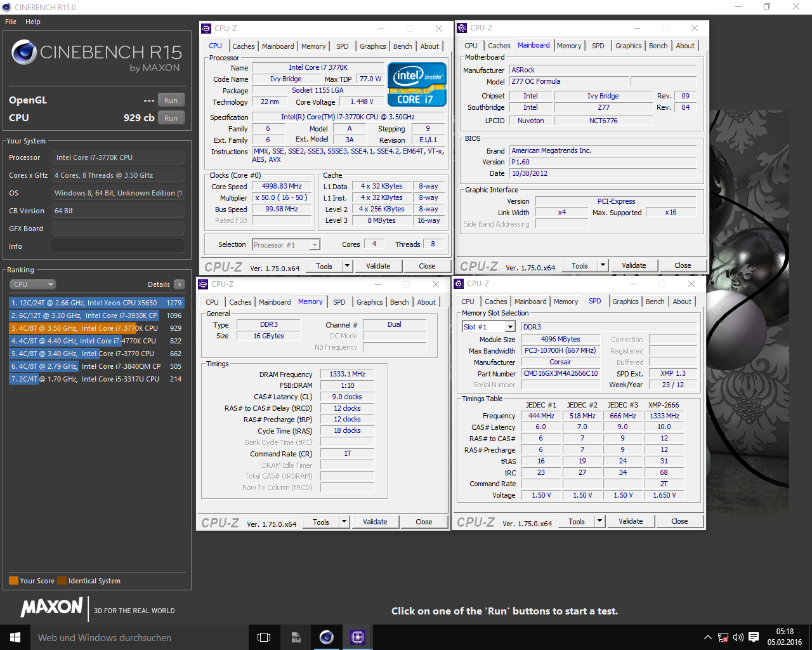Viewport: 812px width, 650px height.
Task: Open the File menu in Cinebench
Action: (x=11, y=22)
